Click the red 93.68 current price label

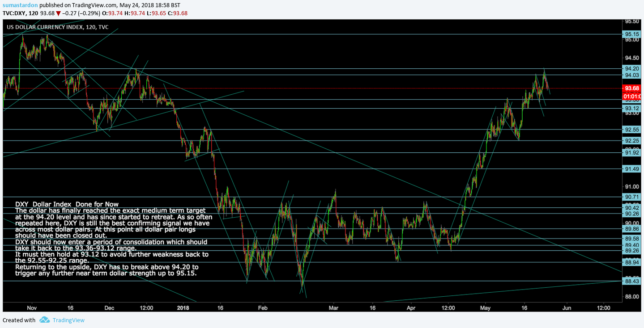pyautogui.click(x=632, y=88)
